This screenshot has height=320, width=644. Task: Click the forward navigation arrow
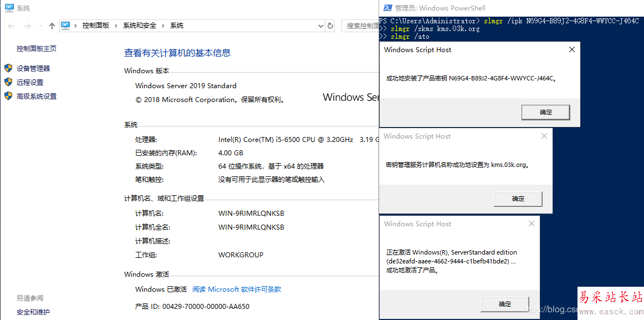pyautogui.click(x=28, y=26)
